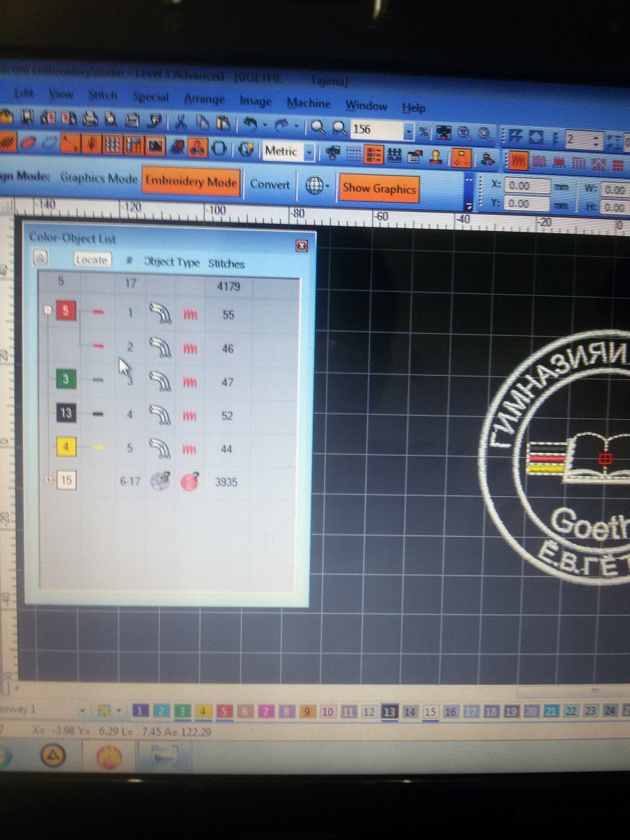
Task: Click the Print icon
Action: tap(90, 118)
